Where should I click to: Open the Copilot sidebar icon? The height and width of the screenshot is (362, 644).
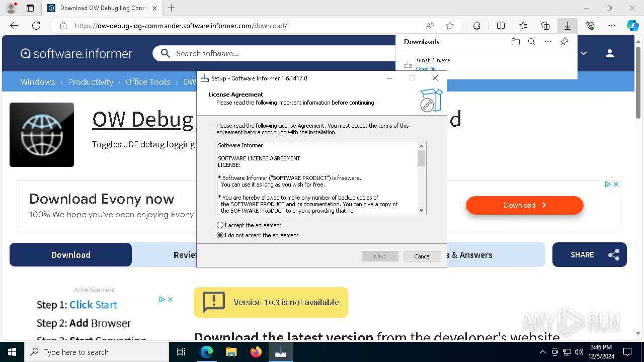pos(632,26)
